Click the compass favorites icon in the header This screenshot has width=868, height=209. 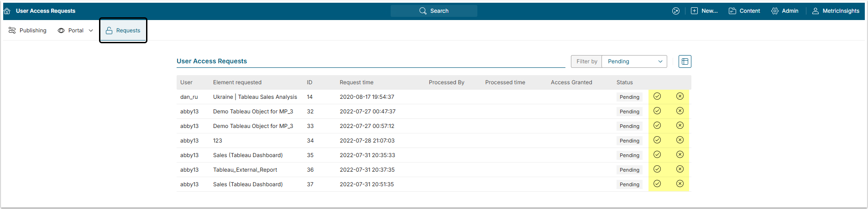pos(676,11)
